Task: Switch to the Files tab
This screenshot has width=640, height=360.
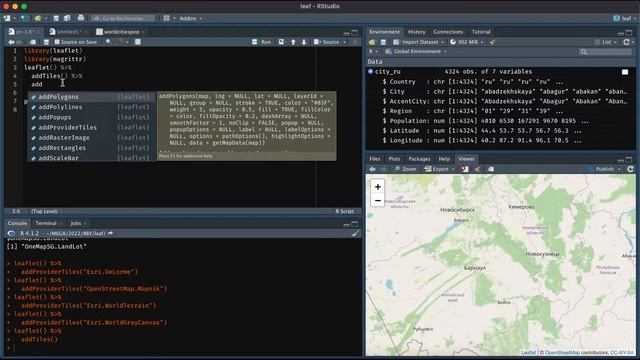Action: [x=375, y=159]
